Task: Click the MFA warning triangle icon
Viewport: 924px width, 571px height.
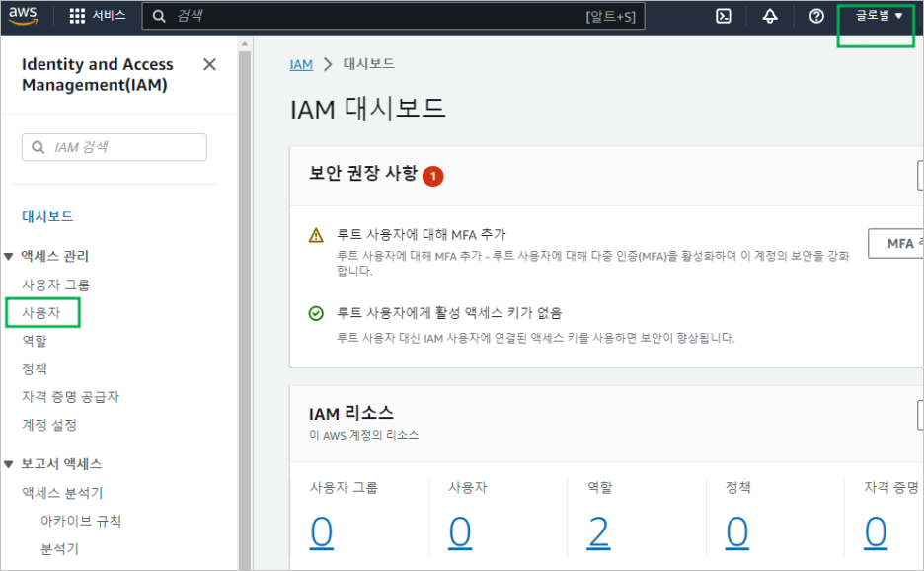Action: (316, 235)
